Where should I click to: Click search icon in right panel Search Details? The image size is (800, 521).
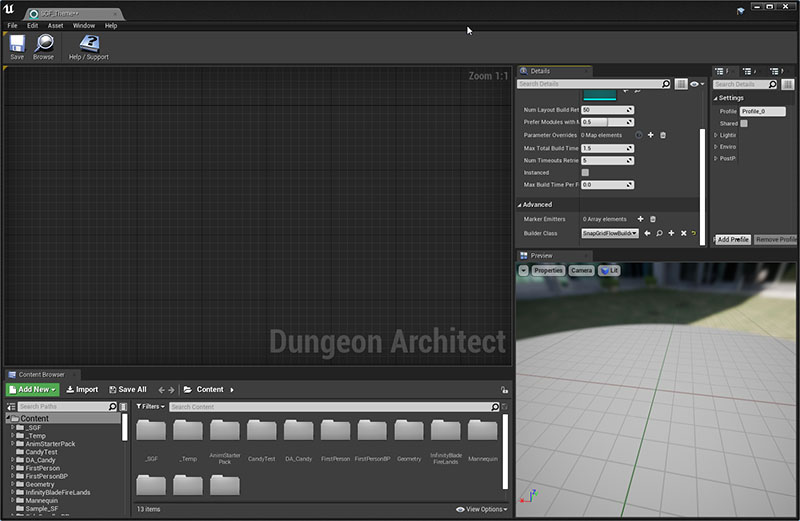[772, 84]
